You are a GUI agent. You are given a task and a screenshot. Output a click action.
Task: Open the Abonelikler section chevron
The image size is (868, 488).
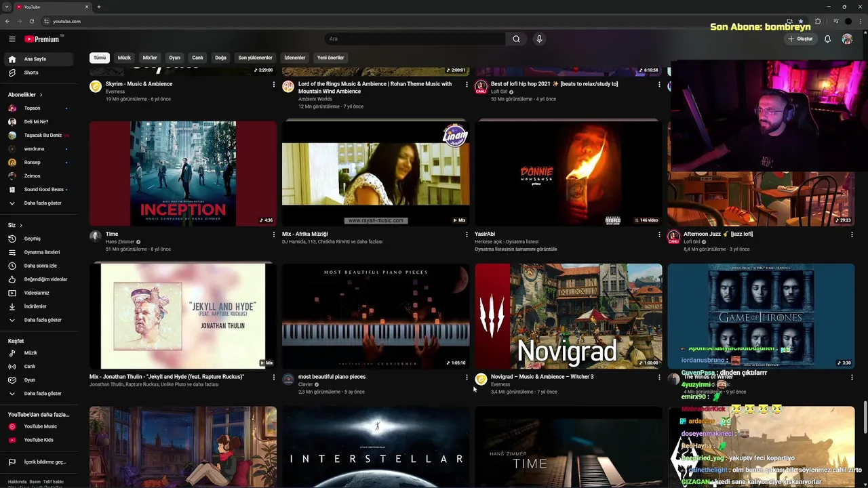pyautogui.click(x=41, y=95)
